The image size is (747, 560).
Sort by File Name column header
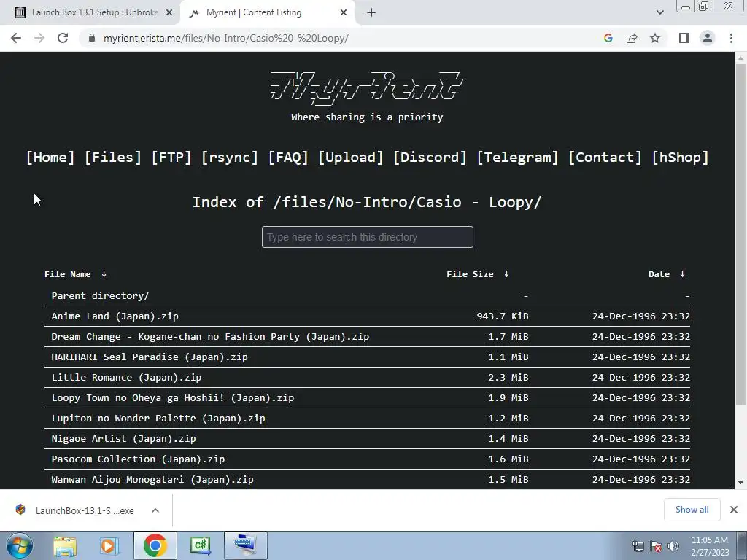(x=68, y=274)
